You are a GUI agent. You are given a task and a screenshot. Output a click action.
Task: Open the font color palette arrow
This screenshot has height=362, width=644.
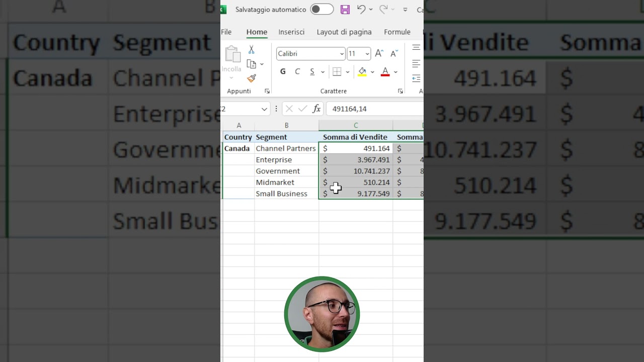tap(395, 72)
